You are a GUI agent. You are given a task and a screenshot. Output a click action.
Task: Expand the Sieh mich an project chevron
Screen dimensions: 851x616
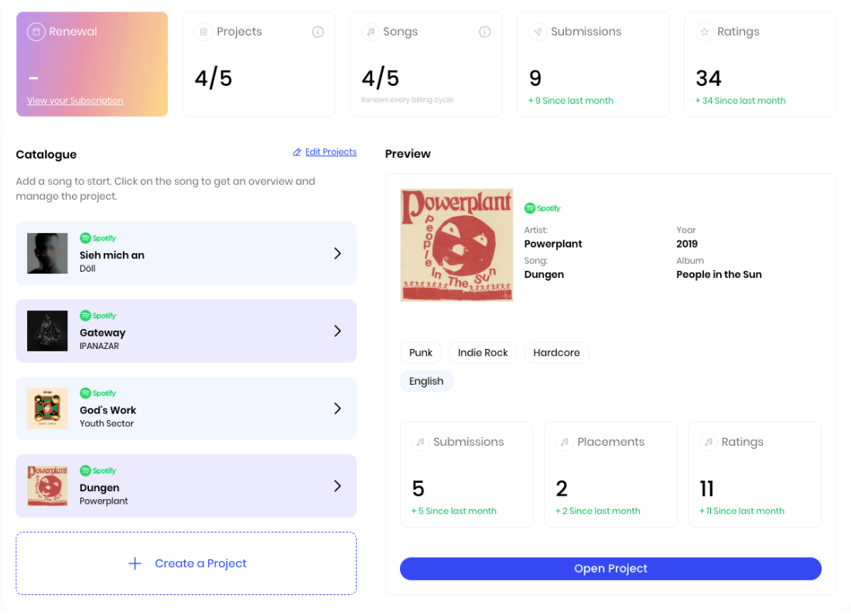pos(337,254)
